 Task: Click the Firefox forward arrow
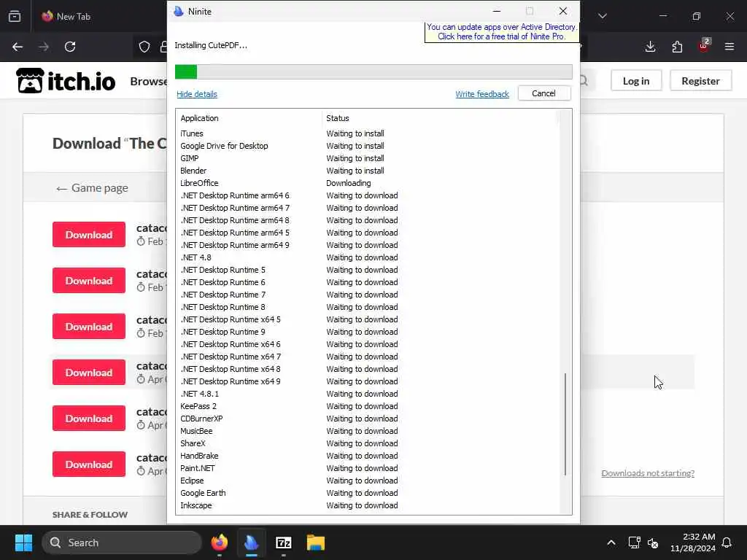point(44,47)
